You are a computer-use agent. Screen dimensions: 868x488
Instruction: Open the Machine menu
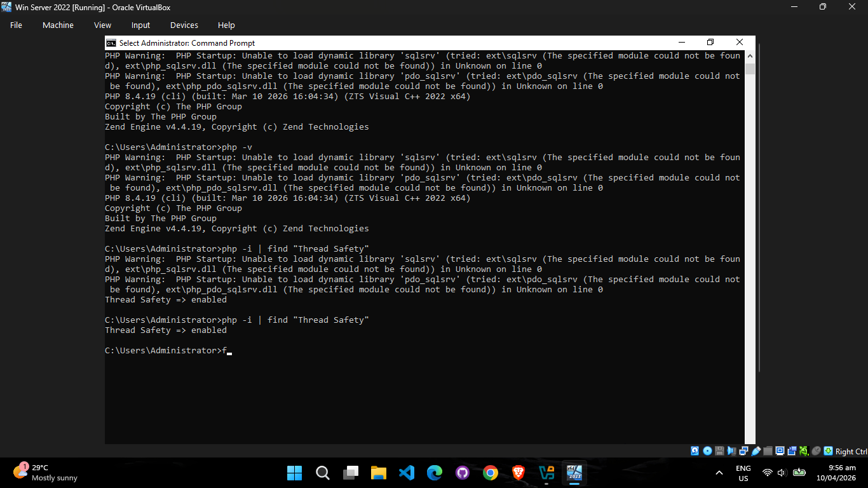(58, 25)
